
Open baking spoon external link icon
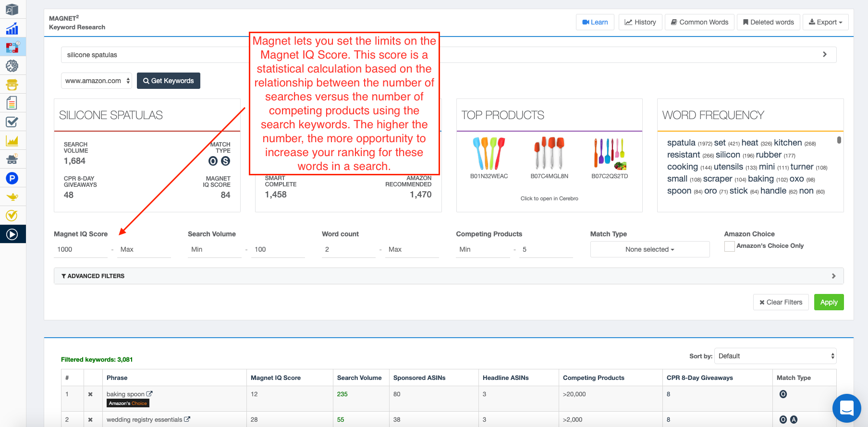(149, 394)
